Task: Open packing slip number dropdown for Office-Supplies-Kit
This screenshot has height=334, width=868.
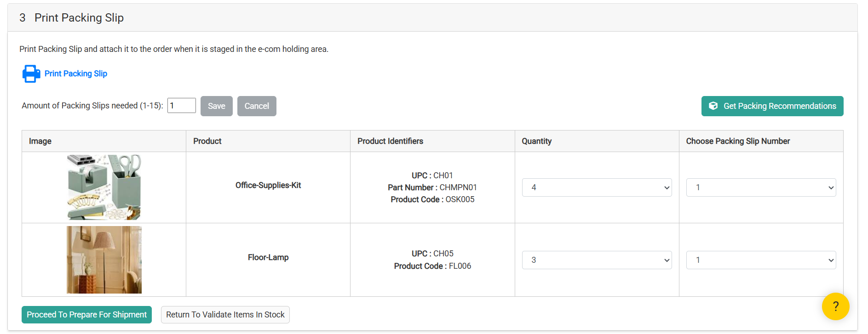Action: pyautogui.click(x=761, y=187)
